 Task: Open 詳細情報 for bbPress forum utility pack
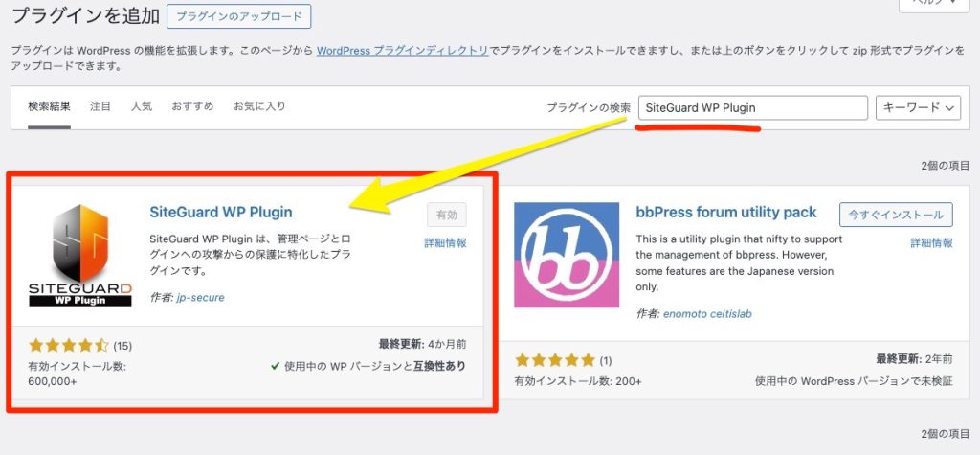[x=932, y=243]
